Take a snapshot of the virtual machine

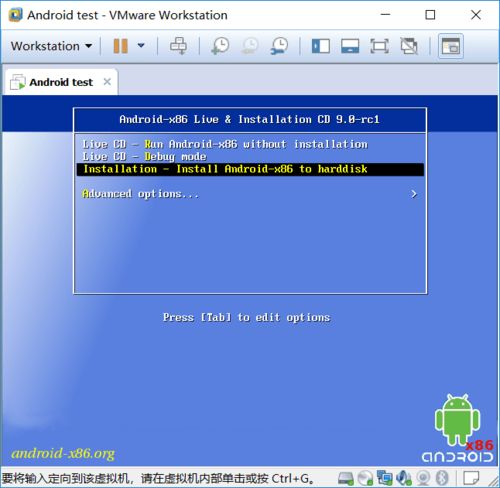(x=220, y=46)
